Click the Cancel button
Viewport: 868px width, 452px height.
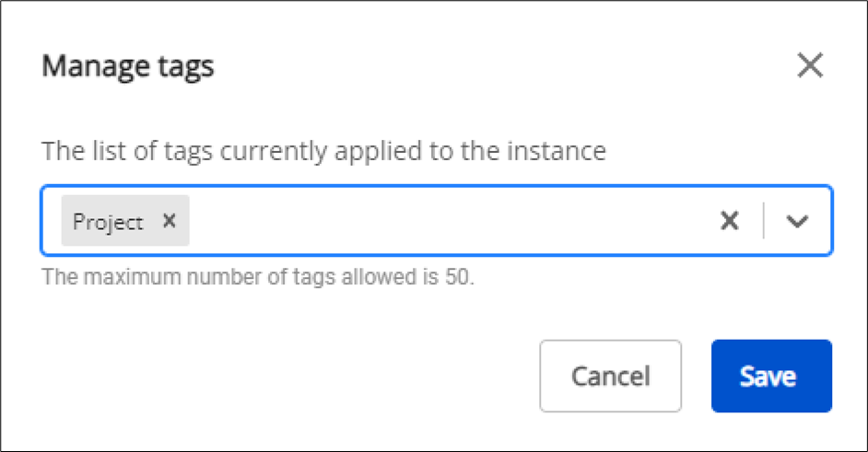tap(610, 376)
